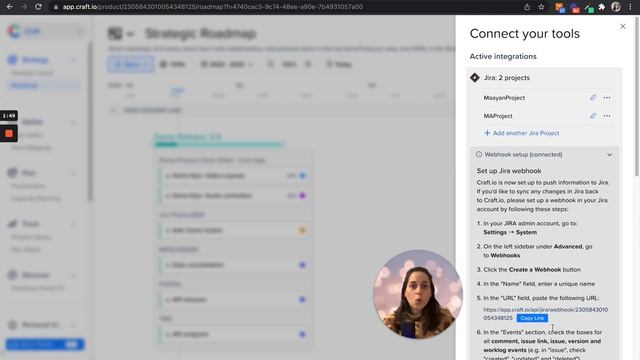Click the recording timer 1:49

tap(9, 116)
